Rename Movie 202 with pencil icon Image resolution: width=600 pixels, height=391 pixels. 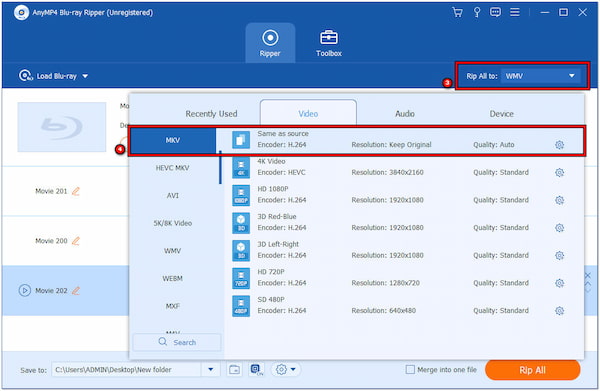point(76,290)
